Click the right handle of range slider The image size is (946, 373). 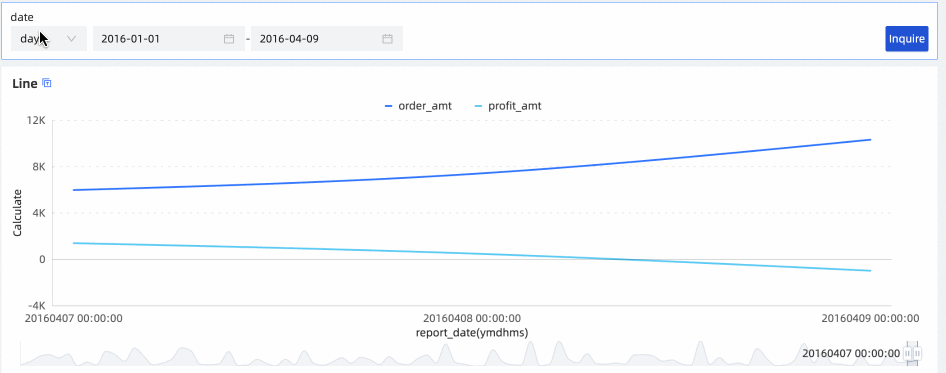pos(917,353)
